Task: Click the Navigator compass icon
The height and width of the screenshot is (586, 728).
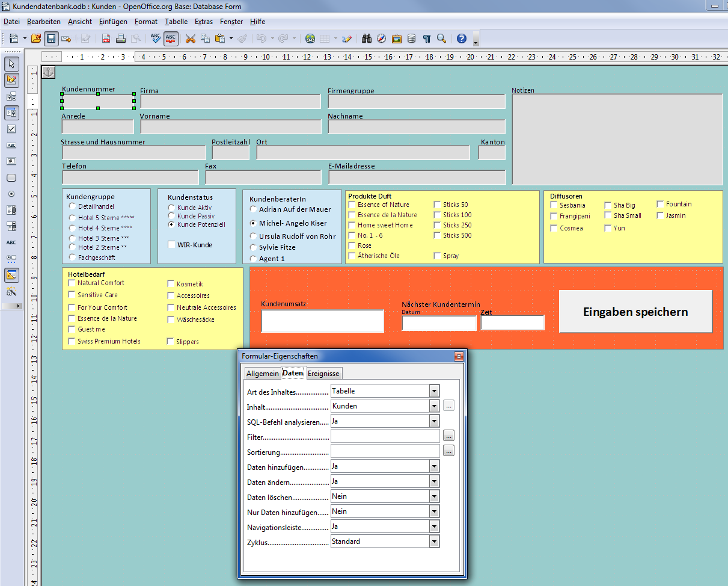Action: point(382,39)
